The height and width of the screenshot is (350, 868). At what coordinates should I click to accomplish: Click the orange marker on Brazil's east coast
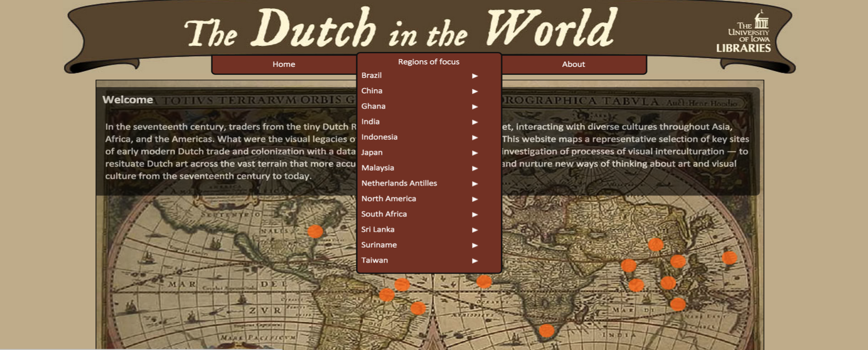tap(418, 308)
